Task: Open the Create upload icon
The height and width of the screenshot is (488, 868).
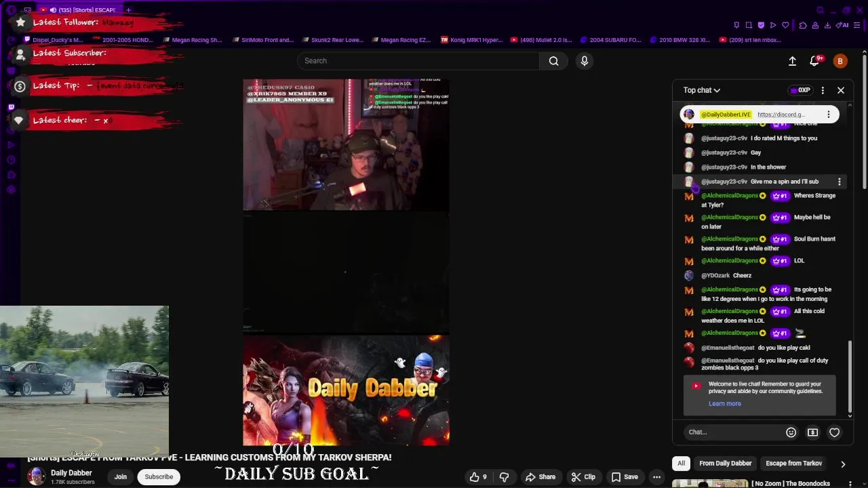Action: click(792, 61)
